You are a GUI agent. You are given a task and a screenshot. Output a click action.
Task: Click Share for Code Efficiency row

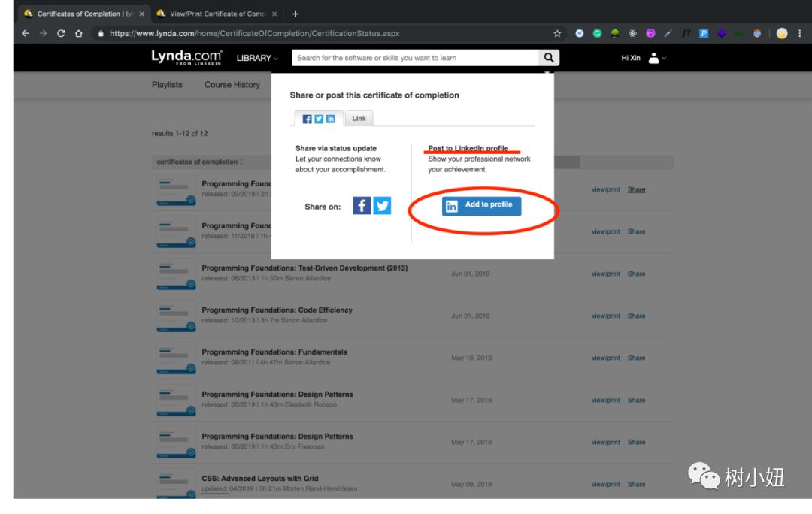click(637, 316)
